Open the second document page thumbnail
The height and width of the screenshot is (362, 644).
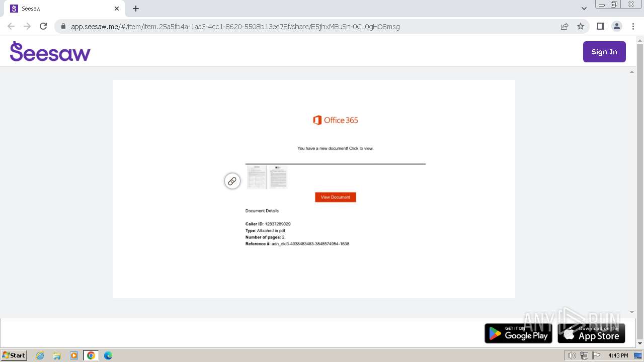pos(278,177)
